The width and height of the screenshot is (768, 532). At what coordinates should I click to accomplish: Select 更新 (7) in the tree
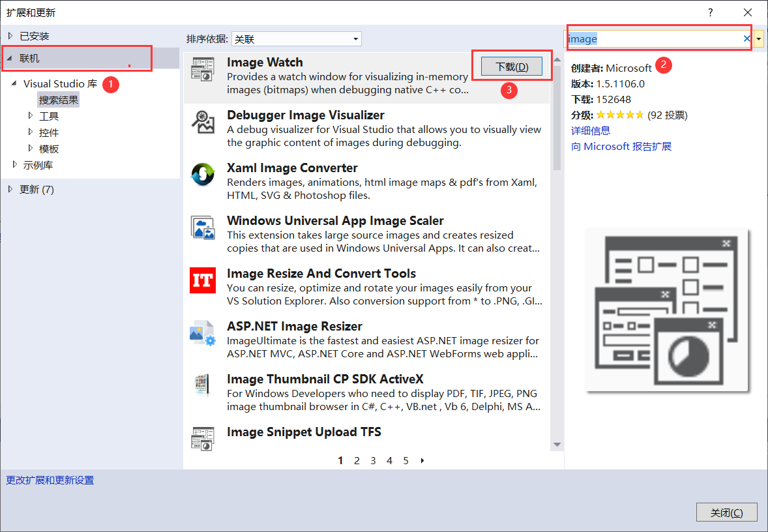(37, 190)
